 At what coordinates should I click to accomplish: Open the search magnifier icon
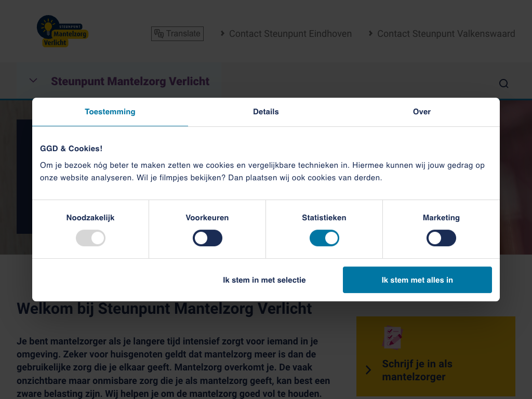click(x=503, y=84)
